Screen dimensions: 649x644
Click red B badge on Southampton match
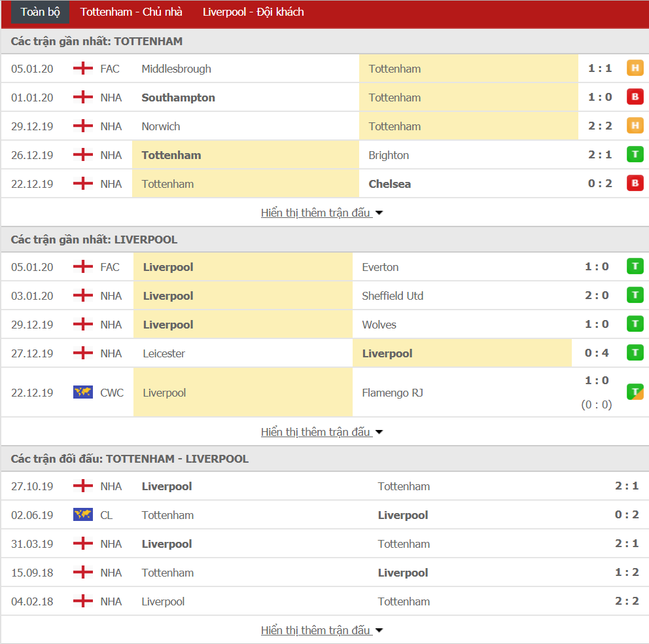point(635,96)
